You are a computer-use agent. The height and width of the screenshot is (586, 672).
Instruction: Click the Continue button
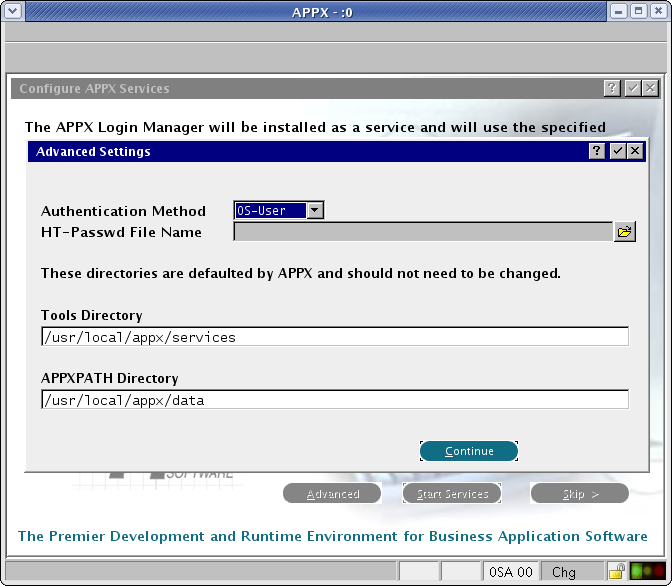pos(469,451)
